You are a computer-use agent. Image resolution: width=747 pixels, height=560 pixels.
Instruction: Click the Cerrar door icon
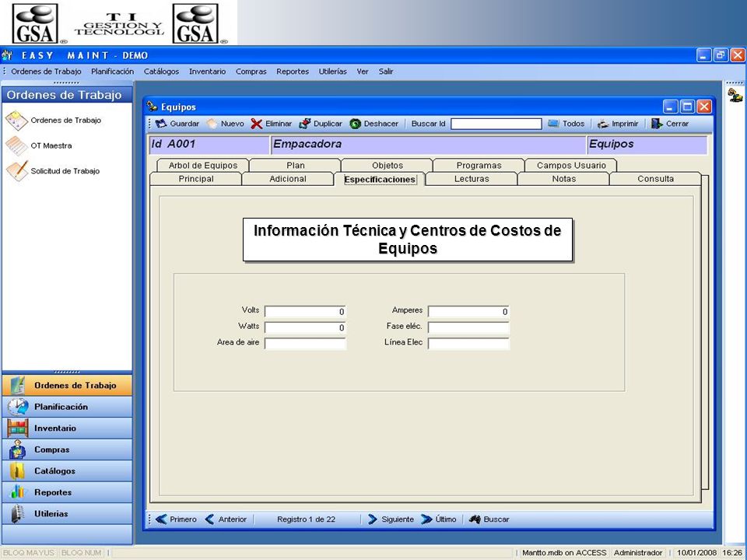coord(657,124)
